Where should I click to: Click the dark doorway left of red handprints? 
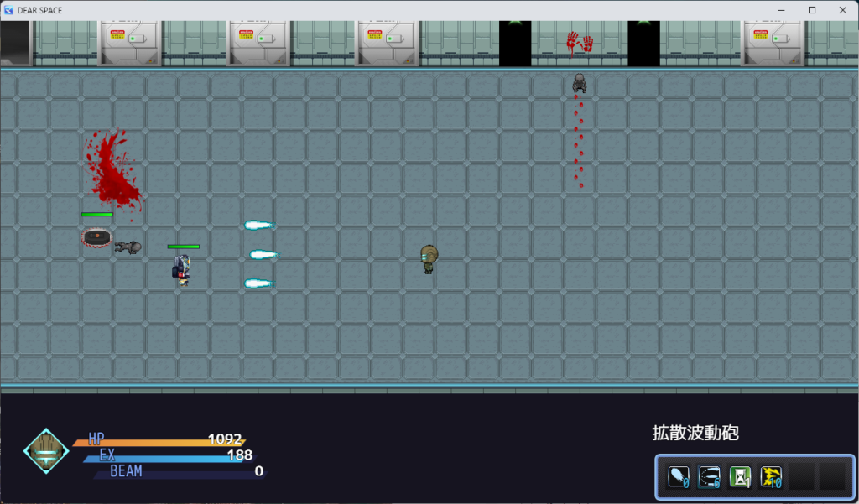[x=515, y=44]
